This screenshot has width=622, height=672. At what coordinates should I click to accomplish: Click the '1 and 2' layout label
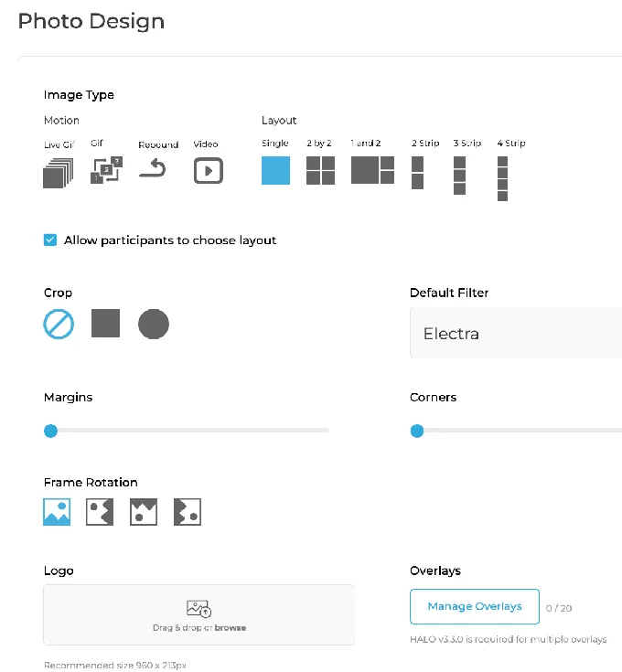point(366,144)
